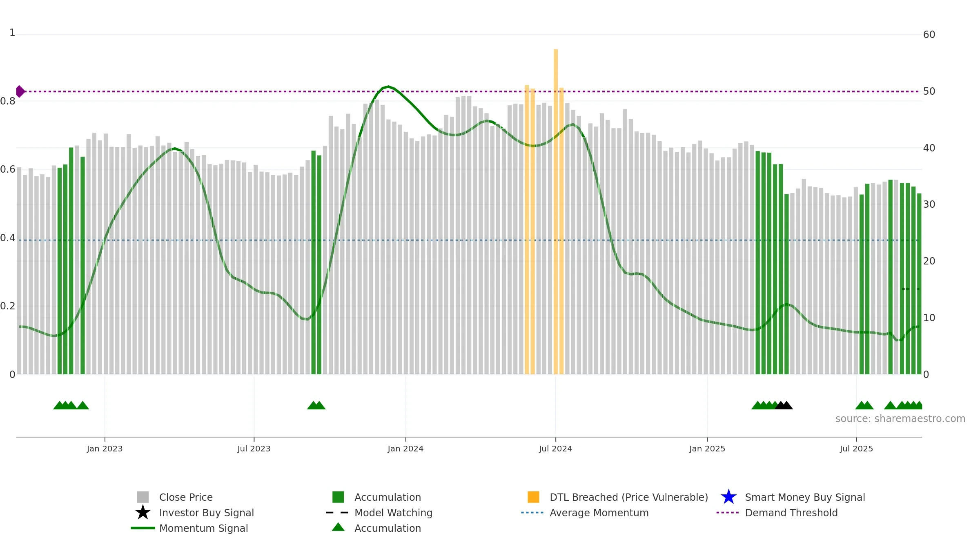Image resolution: width=980 pixels, height=551 pixels.
Task: Click the black Investor Buy Signal star icon
Action: pyautogui.click(x=143, y=512)
